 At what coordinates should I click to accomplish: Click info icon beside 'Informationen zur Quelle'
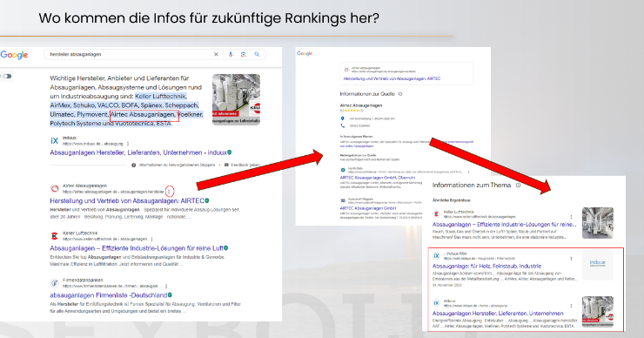[400, 94]
